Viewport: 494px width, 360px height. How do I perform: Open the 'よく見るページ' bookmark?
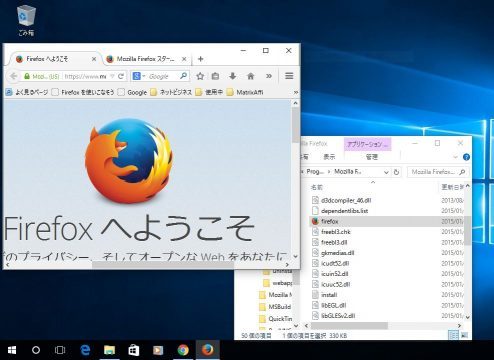point(27,92)
